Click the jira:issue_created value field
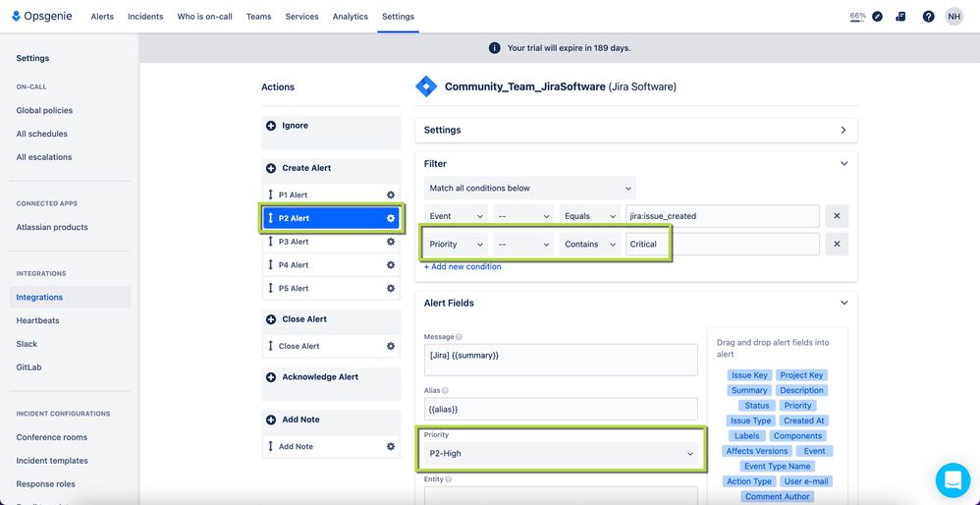The height and width of the screenshot is (505, 980). (x=723, y=216)
